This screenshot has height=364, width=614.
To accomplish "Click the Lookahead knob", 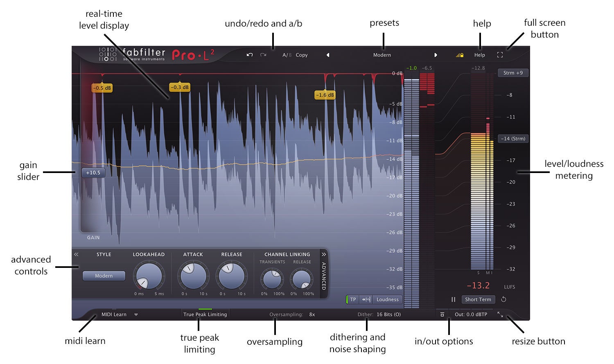I will [149, 276].
